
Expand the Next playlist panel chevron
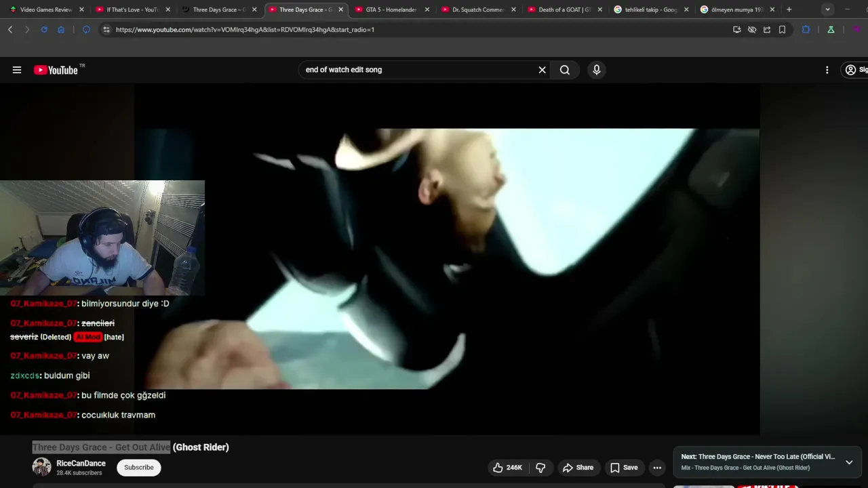[849, 462]
